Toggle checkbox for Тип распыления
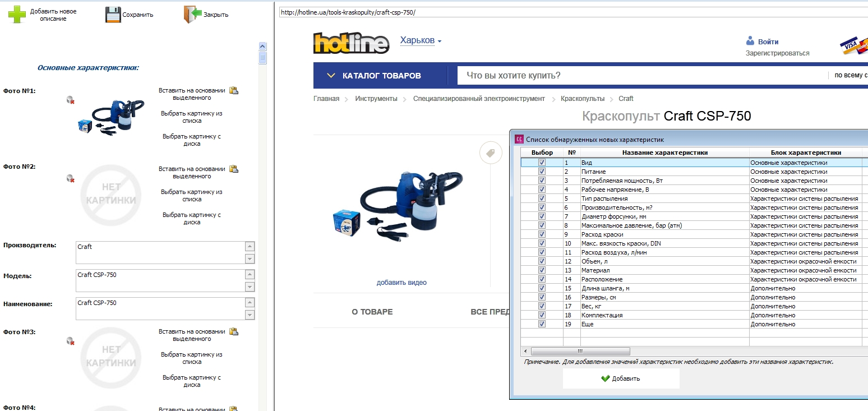The width and height of the screenshot is (868, 411). (x=542, y=198)
